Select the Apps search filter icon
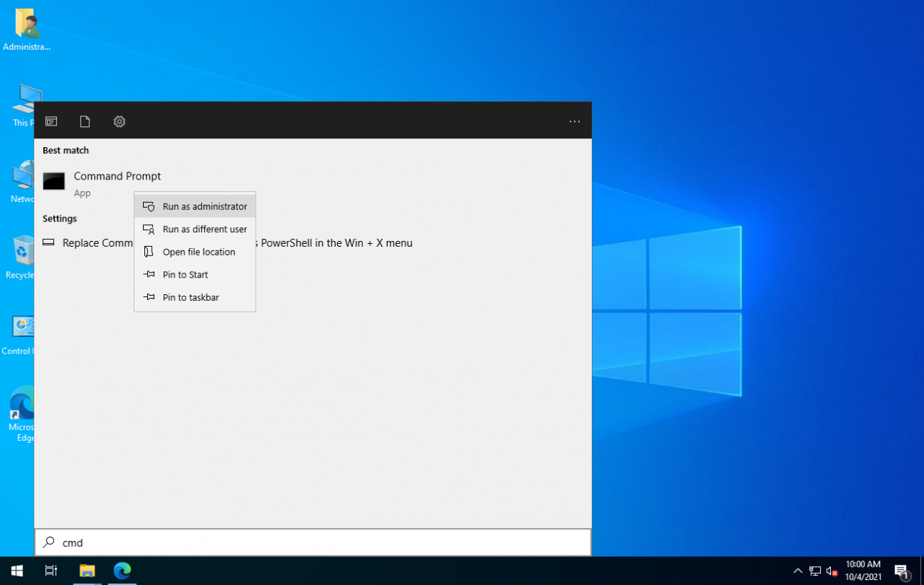 click(x=51, y=121)
